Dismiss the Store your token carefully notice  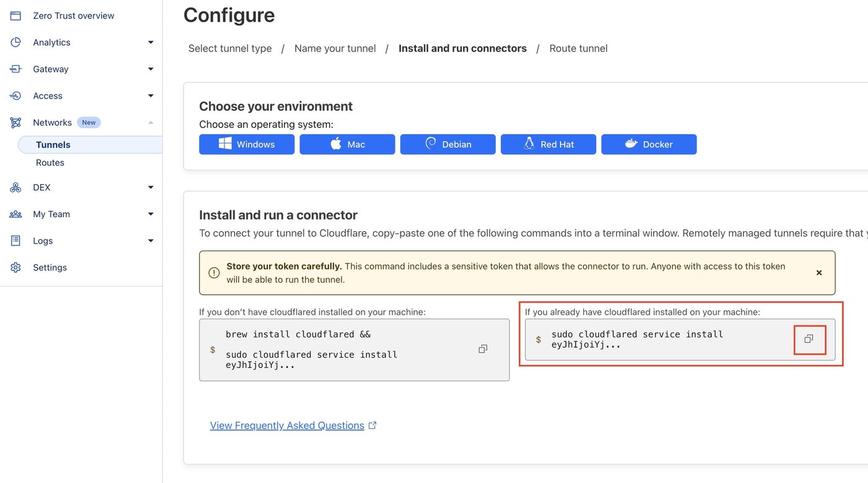coord(819,272)
